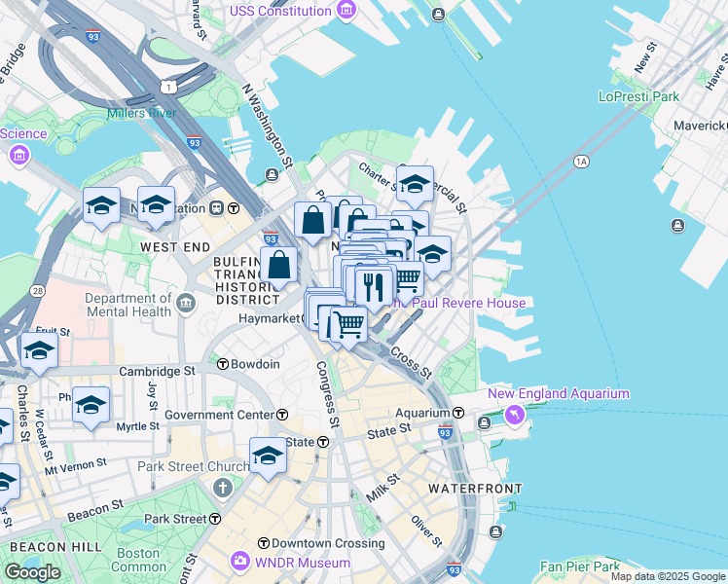Click the Boston Common label
Screen dimensions: 728x584
click(138, 561)
